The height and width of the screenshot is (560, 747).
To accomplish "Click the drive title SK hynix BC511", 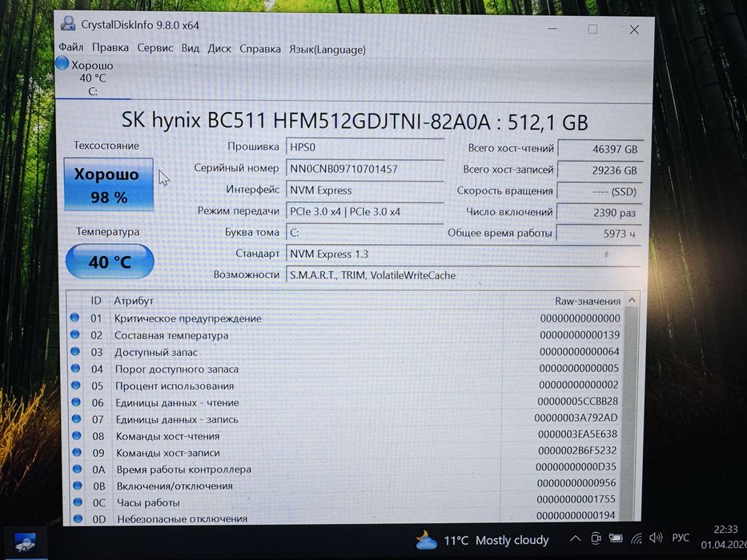I will click(x=354, y=122).
